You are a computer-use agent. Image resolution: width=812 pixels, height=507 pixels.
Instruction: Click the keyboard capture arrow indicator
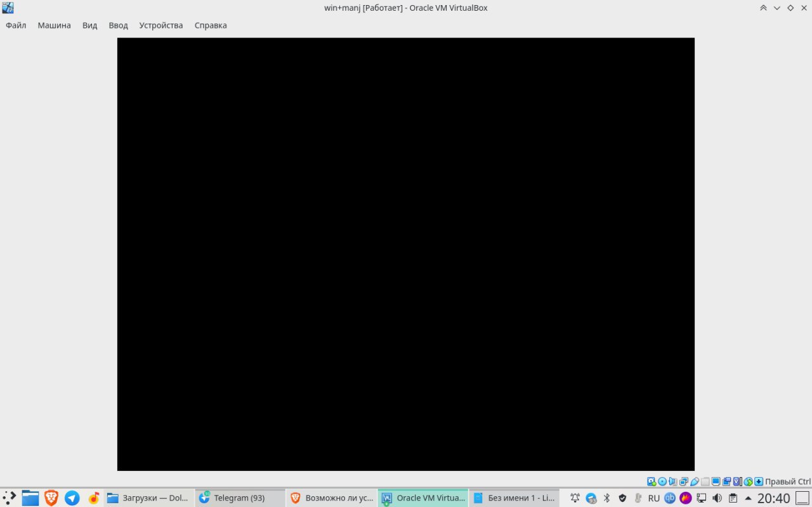tap(759, 482)
